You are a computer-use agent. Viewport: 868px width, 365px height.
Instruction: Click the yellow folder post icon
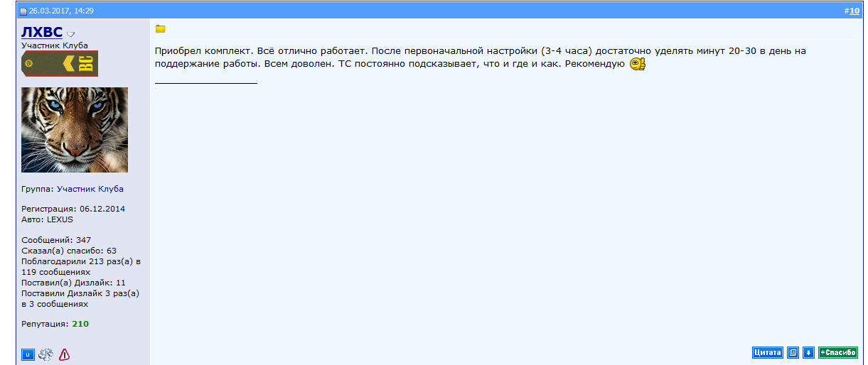tap(160, 29)
